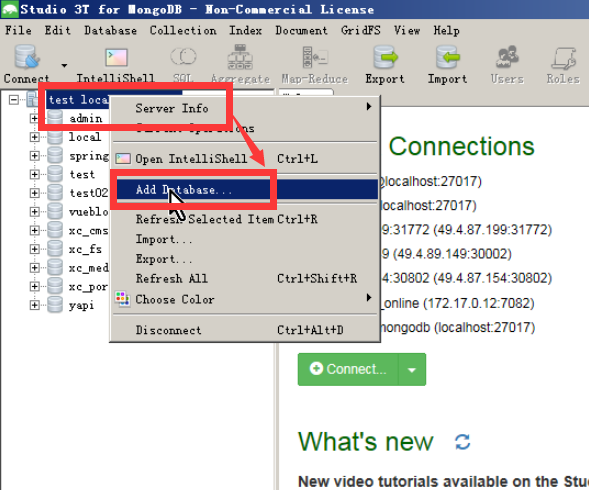
Task: Choose Disconnect in context menu
Action: click(245, 330)
